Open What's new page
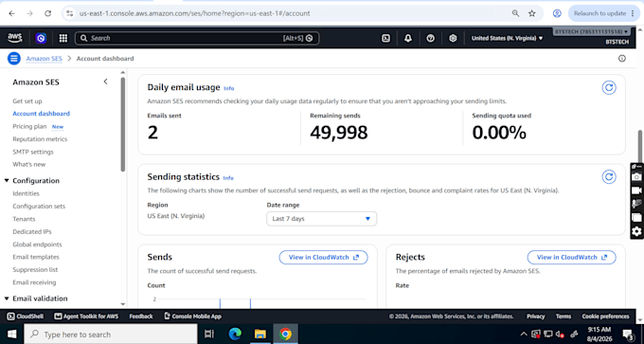 (28, 164)
